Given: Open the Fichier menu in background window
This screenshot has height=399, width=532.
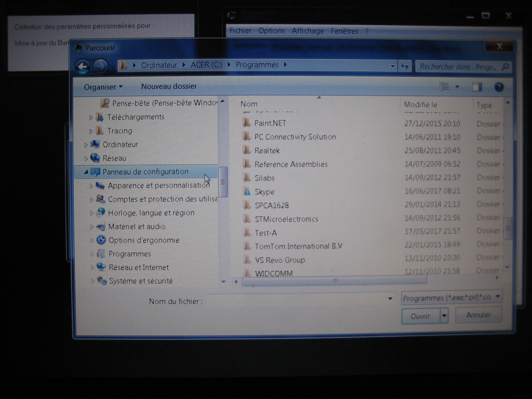Looking at the screenshot, I should tap(240, 31).
